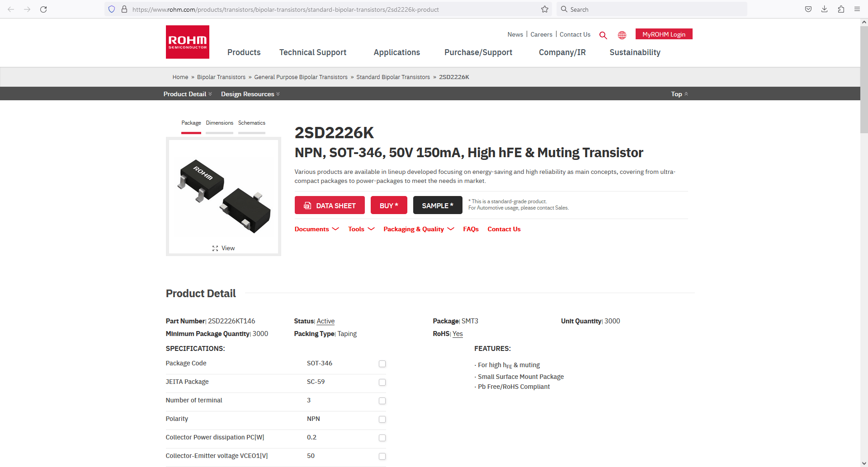Open the Sustainability menu
This screenshot has width=868, height=467.
point(635,52)
